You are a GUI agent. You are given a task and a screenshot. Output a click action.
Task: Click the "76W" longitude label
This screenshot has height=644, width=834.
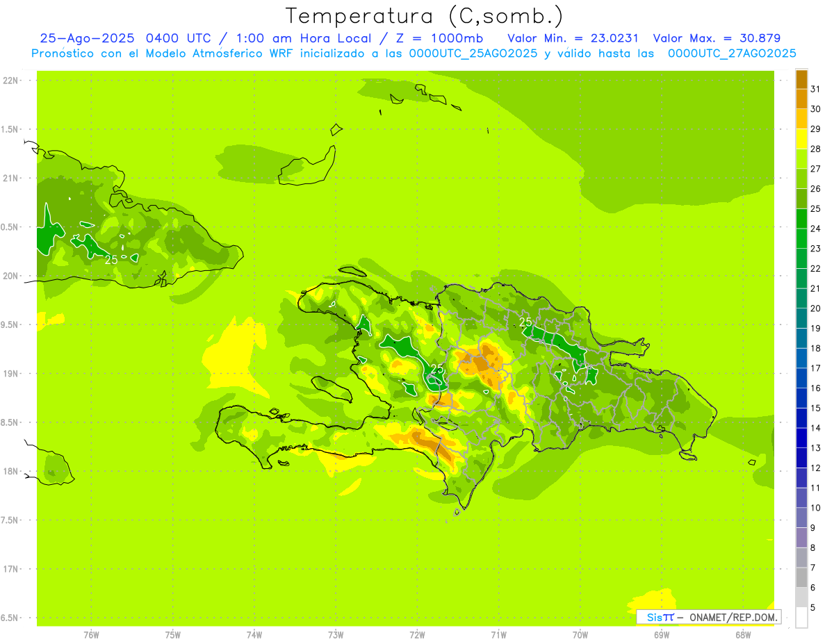tap(91, 634)
